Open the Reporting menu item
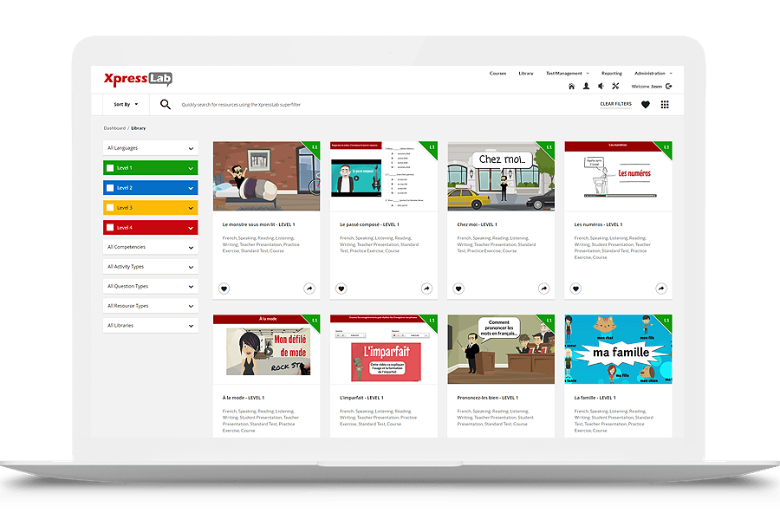780x532 pixels. pyautogui.click(x=611, y=74)
